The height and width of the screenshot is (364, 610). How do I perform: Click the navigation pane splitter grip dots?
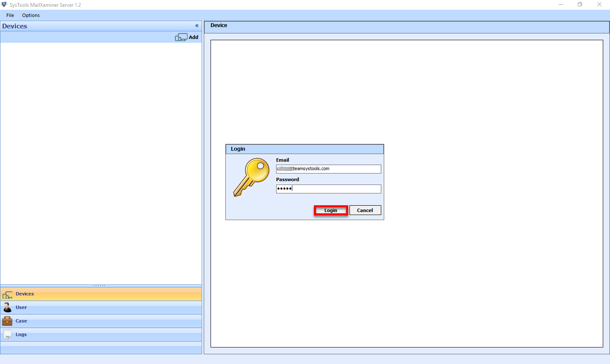click(100, 286)
